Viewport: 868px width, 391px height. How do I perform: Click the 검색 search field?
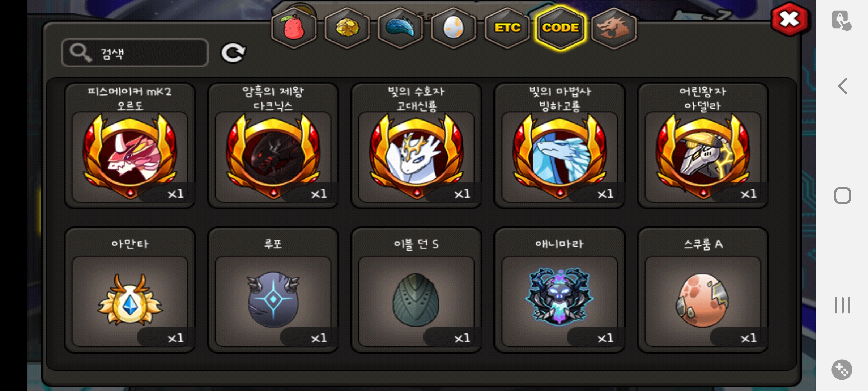[135, 53]
